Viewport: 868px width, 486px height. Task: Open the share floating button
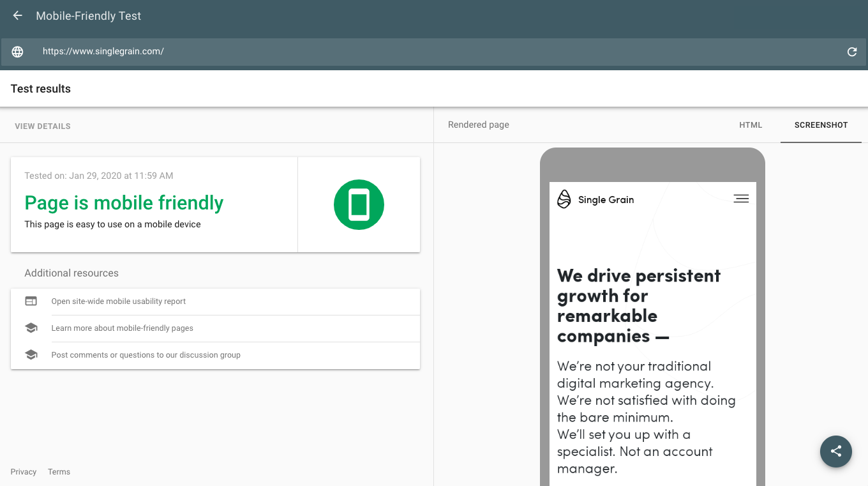coord(836,452)
